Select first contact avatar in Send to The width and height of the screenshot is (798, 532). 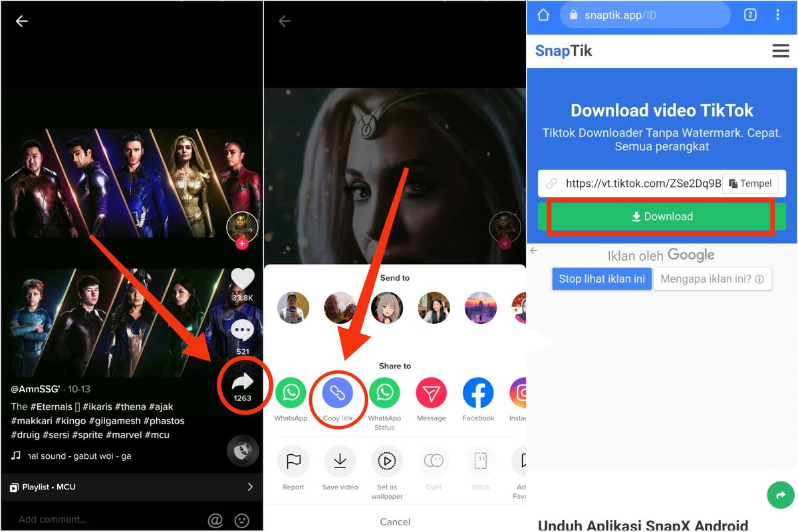tap(293, 308)
